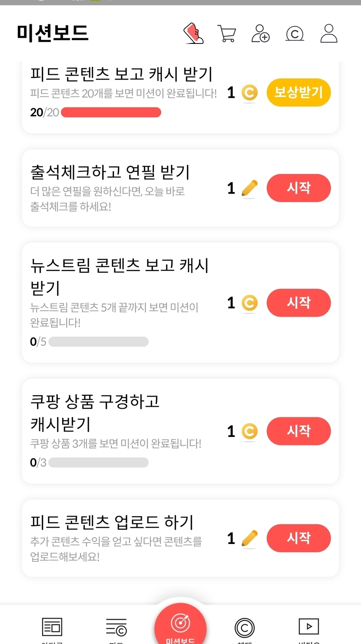Start the 출석체크하고 연필 받기 mission
This screenshot has height=644, width=361.
point(298,188)
